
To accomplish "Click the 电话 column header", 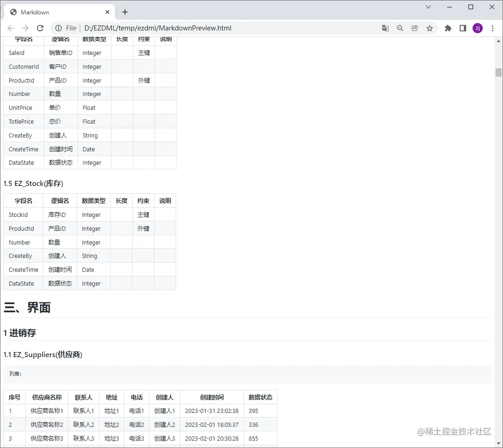I will [x=136, y=397].
